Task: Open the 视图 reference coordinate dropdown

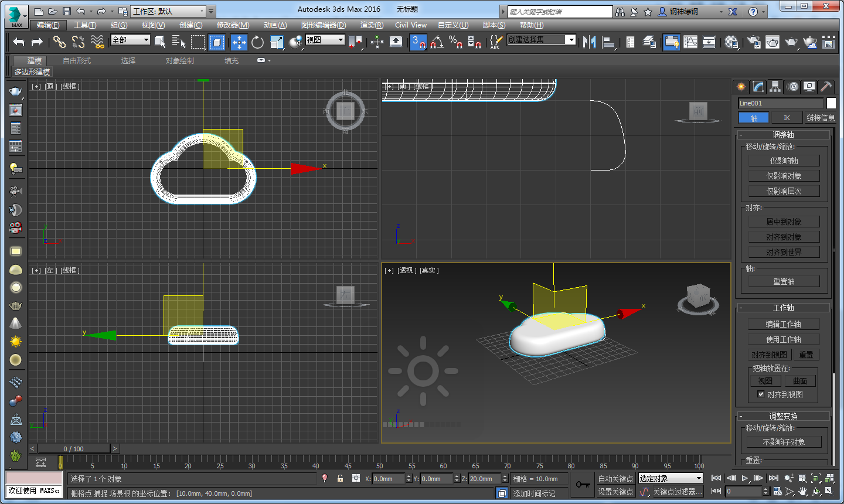Action: [x=325, y=40]
